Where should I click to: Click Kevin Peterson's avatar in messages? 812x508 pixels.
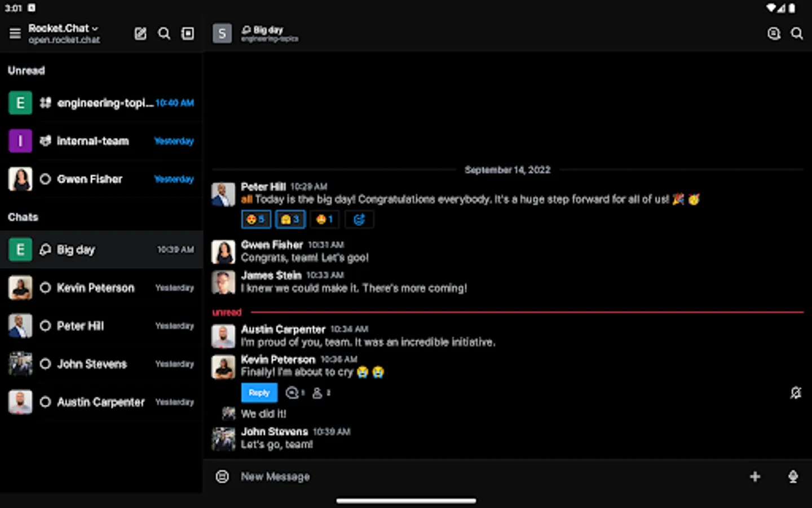click(x=223, y=367)
